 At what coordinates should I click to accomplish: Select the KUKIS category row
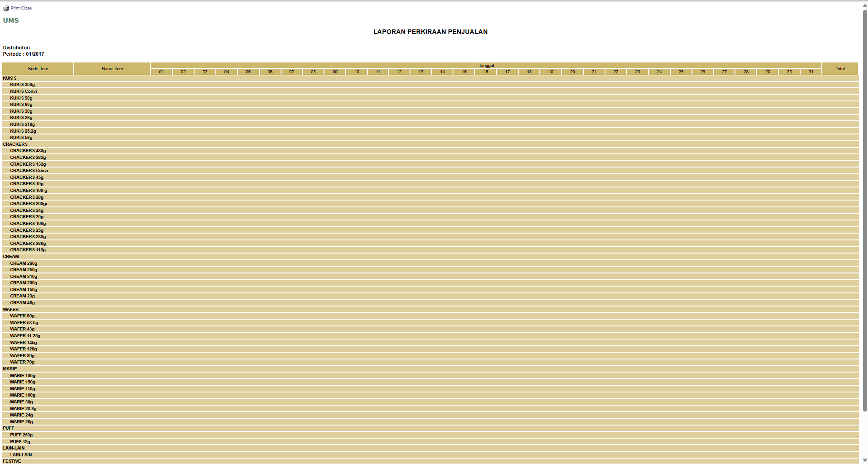click(10, 78)
